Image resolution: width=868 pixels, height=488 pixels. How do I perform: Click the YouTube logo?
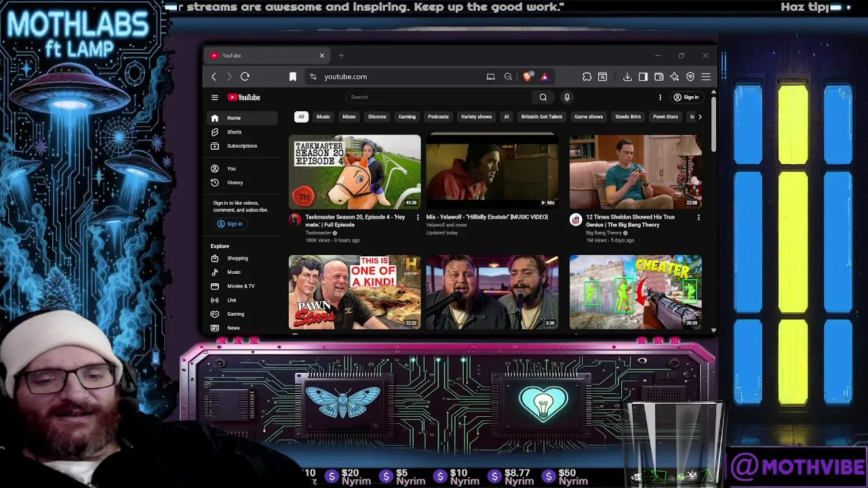(244, 97)
